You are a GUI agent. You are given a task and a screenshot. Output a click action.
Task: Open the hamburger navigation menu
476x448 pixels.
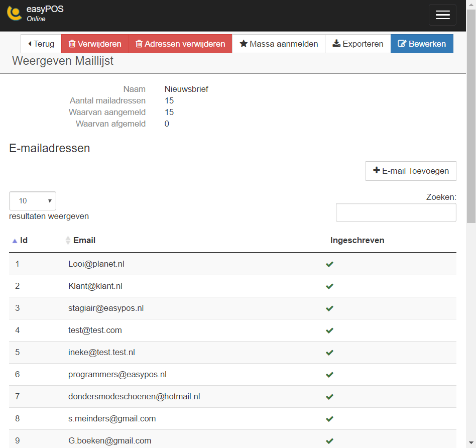pos(442,15)
